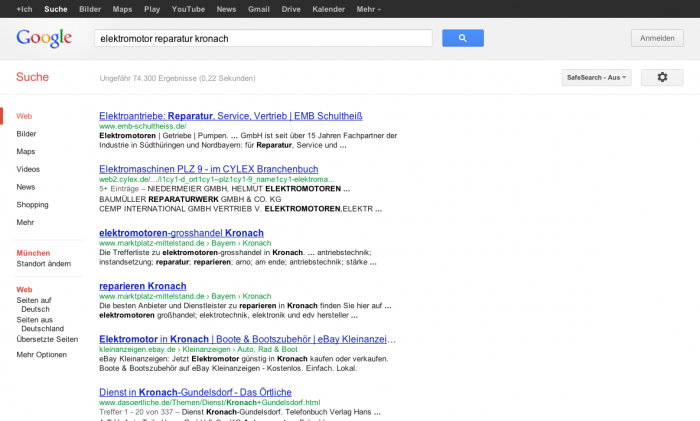Select Web in the left sidebar
The height and width of the screenshot is (421, 700).
pyautogui.click(x=24, y=116)
